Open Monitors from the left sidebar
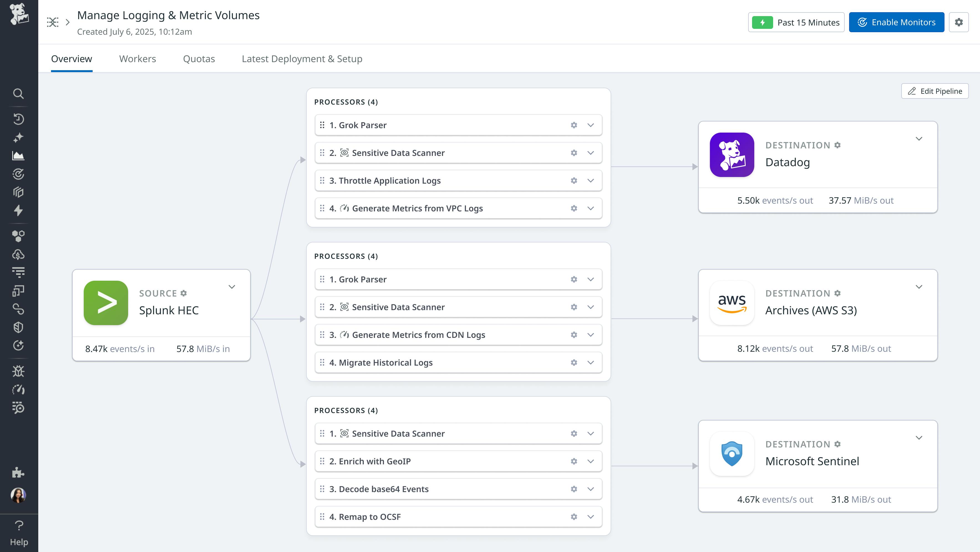Image resolution: width=980 pixels, height=552 pixels. point(19,173)
